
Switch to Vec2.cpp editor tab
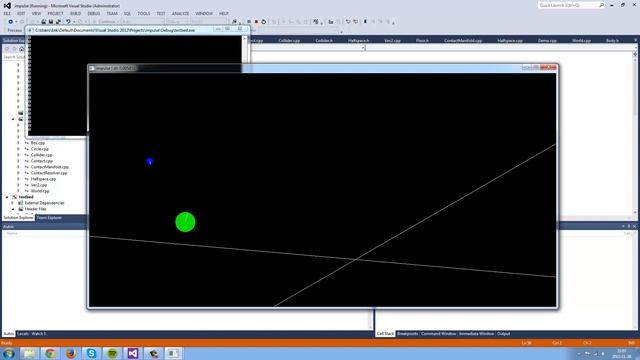coord(392,40)
